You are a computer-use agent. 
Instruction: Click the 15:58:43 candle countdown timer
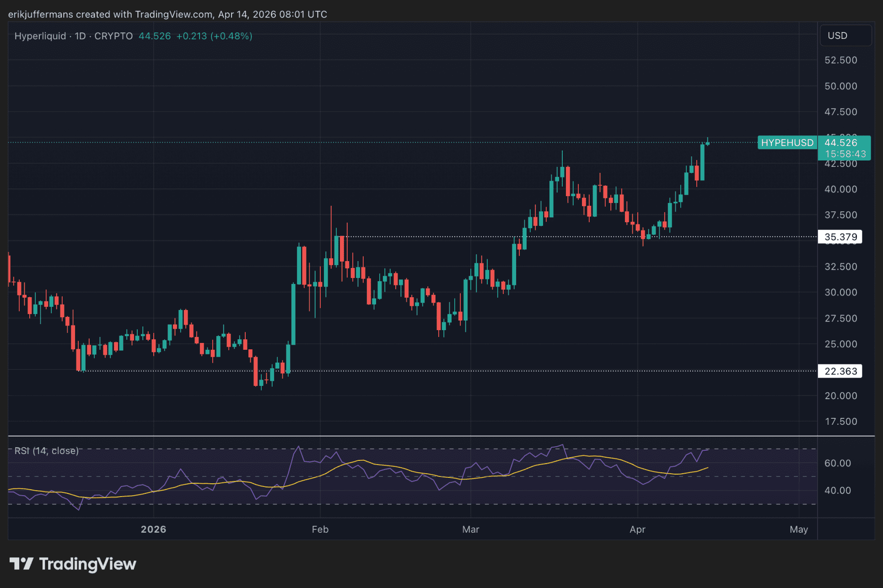tap(845, 154)
